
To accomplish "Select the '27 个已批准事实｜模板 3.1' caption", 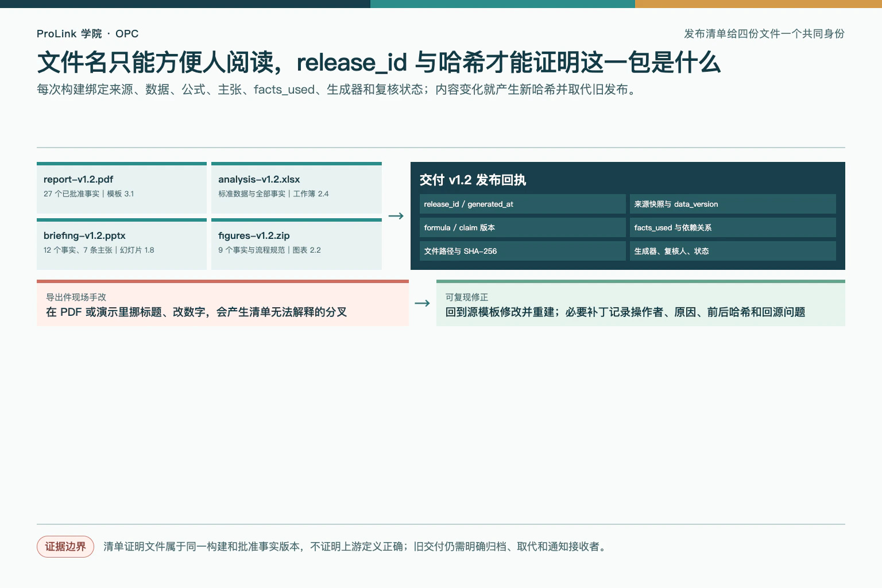I will point(88,194).
